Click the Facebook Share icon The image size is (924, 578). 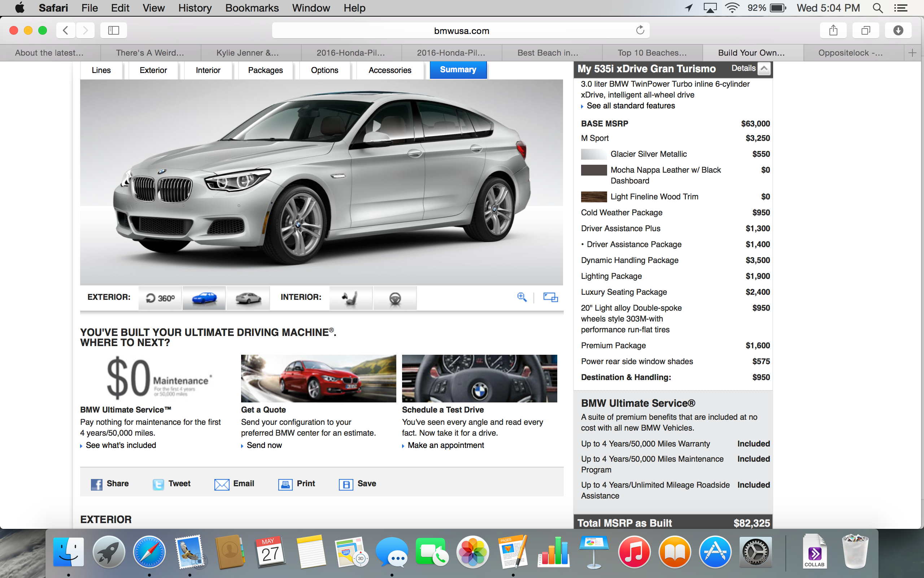[97, 484]
